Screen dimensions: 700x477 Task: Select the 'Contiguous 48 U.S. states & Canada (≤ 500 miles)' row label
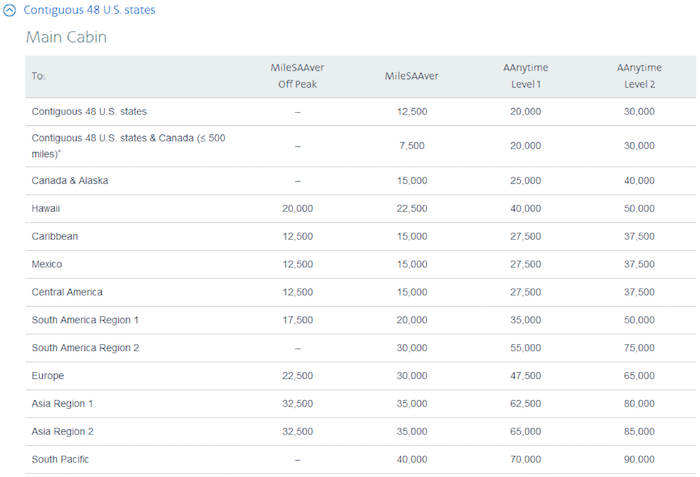coord(128,146)
